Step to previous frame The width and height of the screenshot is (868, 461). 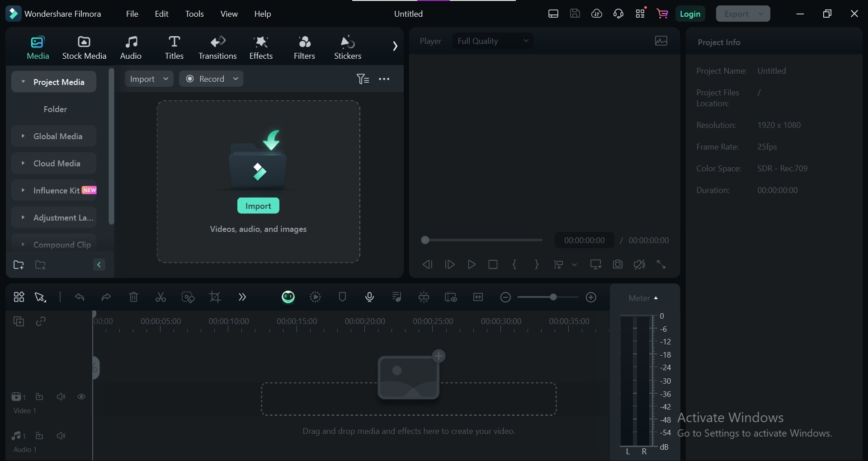pos(427,264)
